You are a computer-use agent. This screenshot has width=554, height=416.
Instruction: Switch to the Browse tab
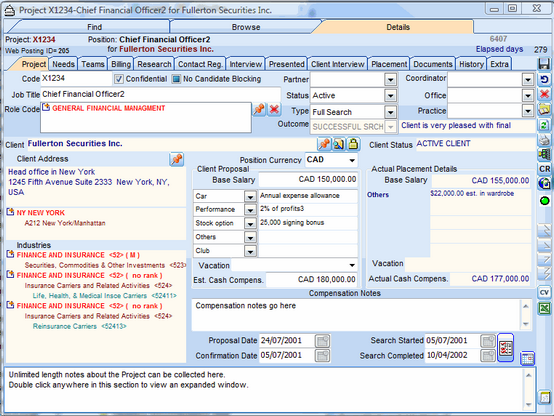point(246,27)
